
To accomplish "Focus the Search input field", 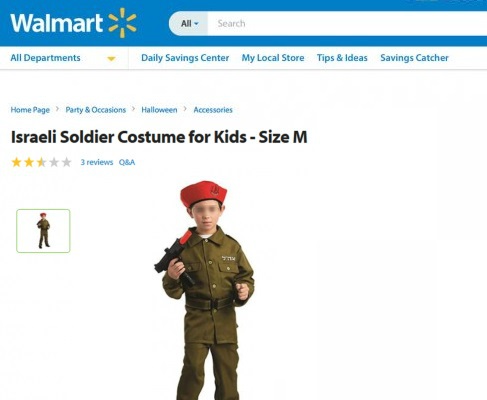I will (x=347, y=23).
